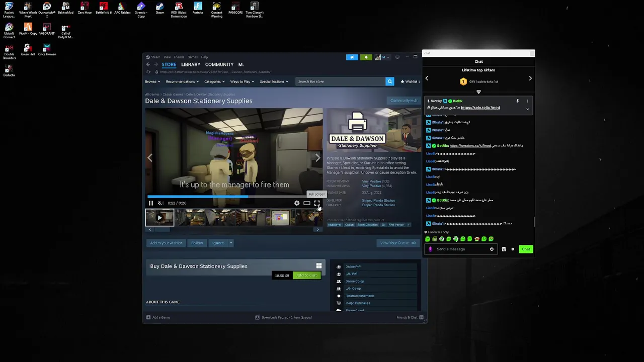Select the Battlefield 6 desktop icon
Viewport: 644px width, 362px height.
pyautogui.click(x=103, y=9)
